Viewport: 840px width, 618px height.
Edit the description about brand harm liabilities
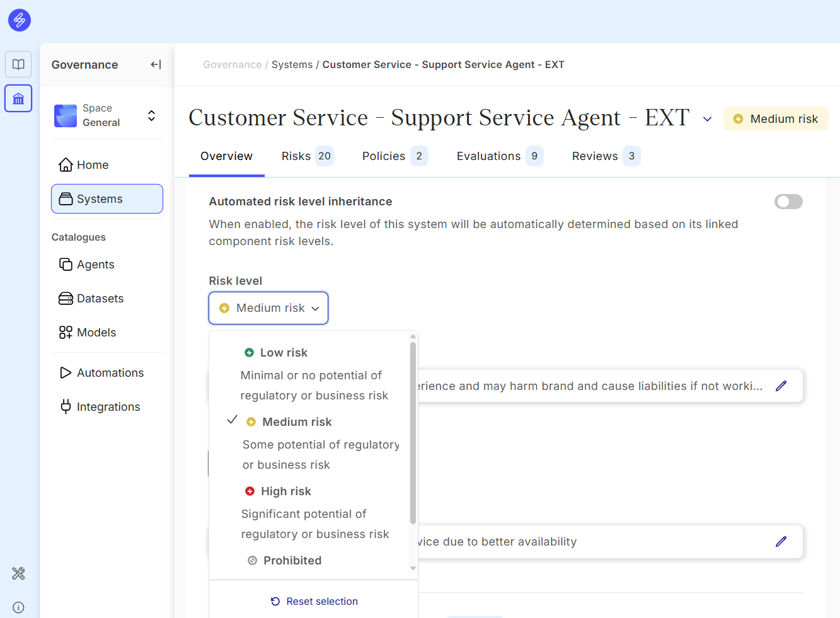(781, 386)
